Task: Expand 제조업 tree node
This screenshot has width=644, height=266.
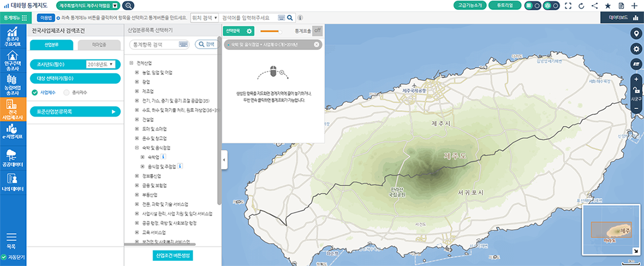Action: [137, 91]
